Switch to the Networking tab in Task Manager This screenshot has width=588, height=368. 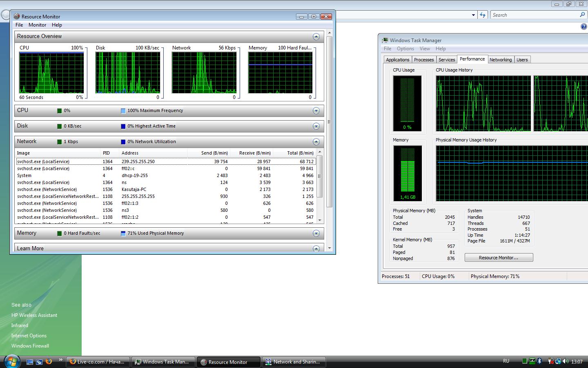(x=500, y=60)
